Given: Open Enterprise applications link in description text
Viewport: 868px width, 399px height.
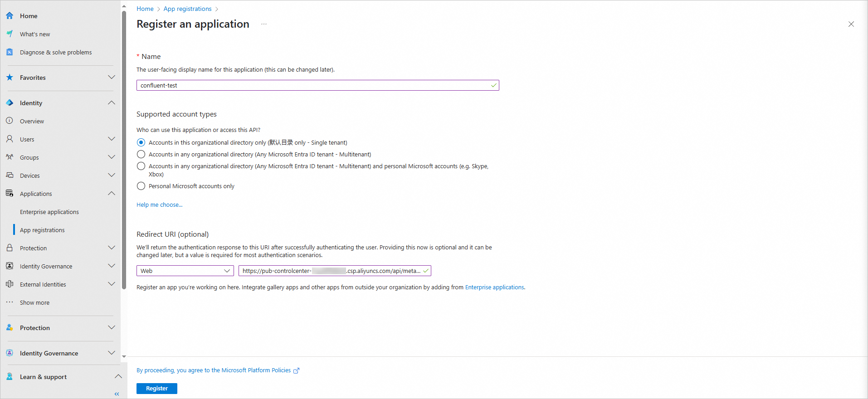Looking at the screenshot, I should coord(494,287).
